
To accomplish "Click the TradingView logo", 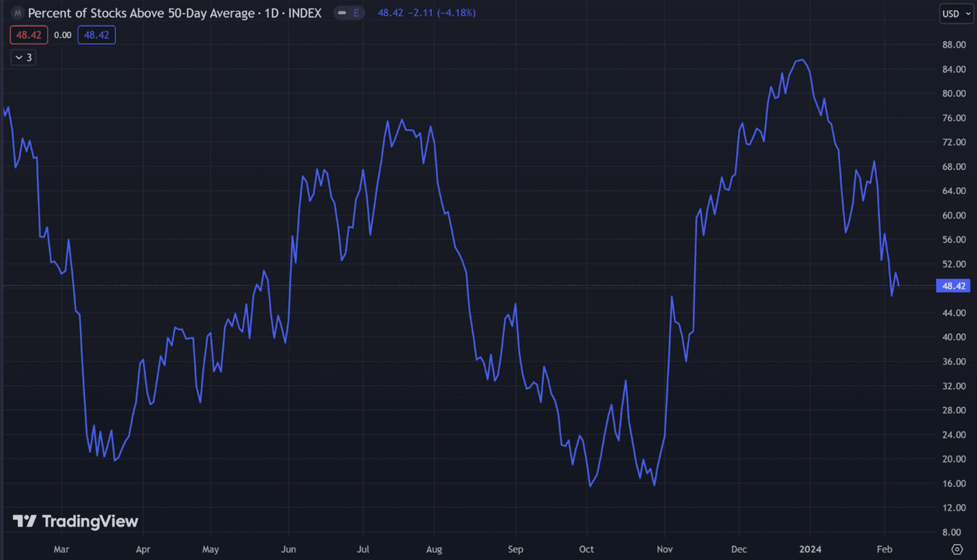I will tap(75, 521).
